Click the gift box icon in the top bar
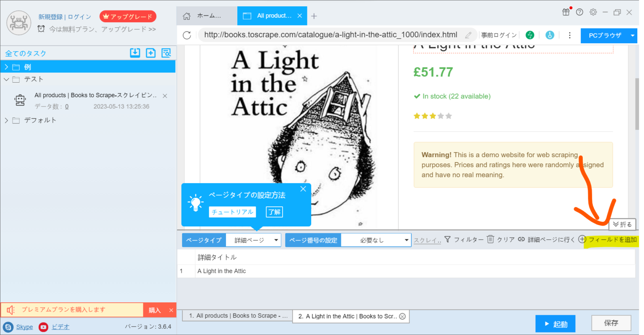644x335 pixels. coord(566,13)
